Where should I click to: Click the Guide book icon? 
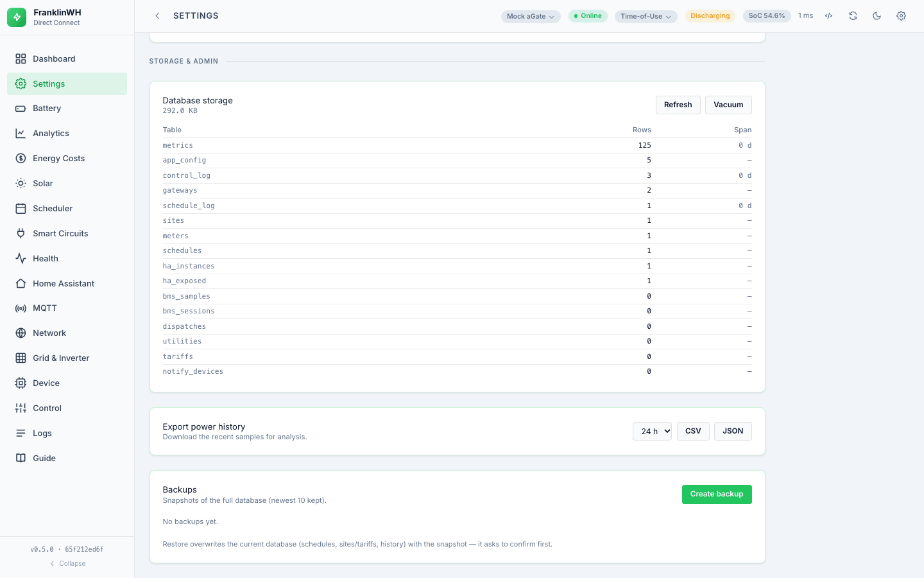21,459
